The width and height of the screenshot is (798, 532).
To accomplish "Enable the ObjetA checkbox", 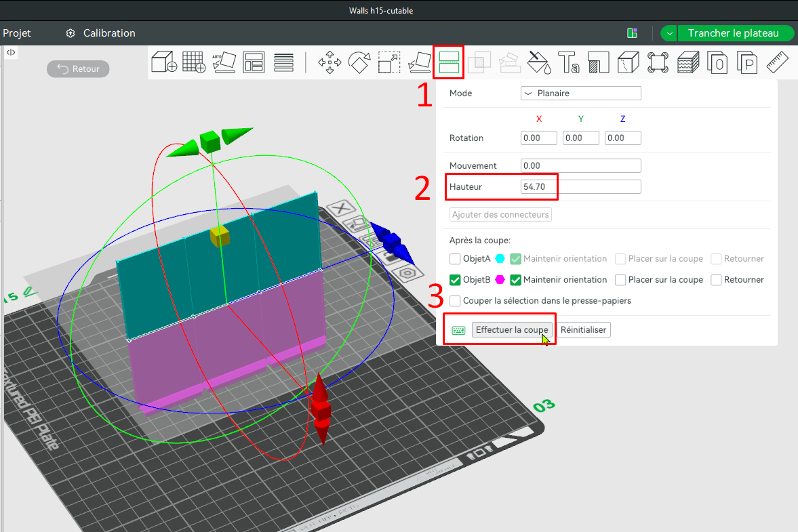I will (x=455, y=259).
